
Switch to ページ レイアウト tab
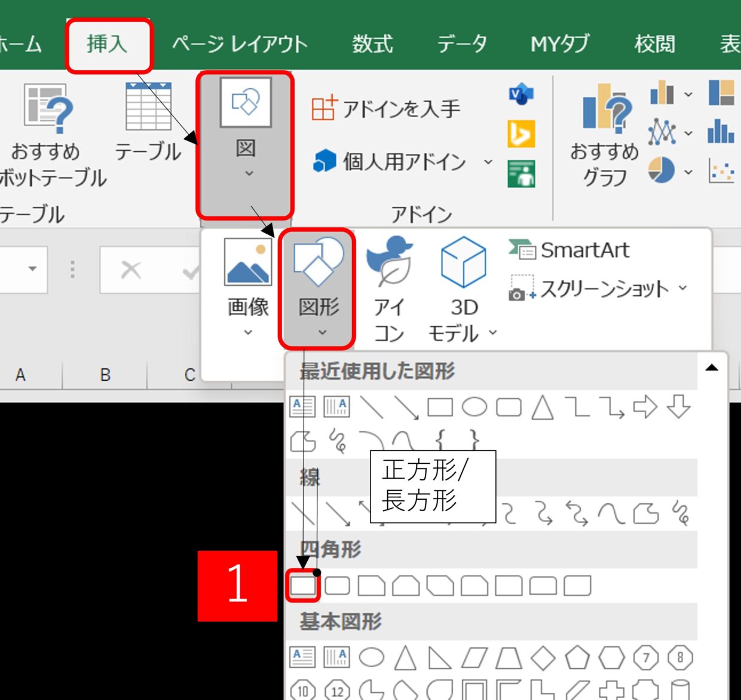[240, 44]
